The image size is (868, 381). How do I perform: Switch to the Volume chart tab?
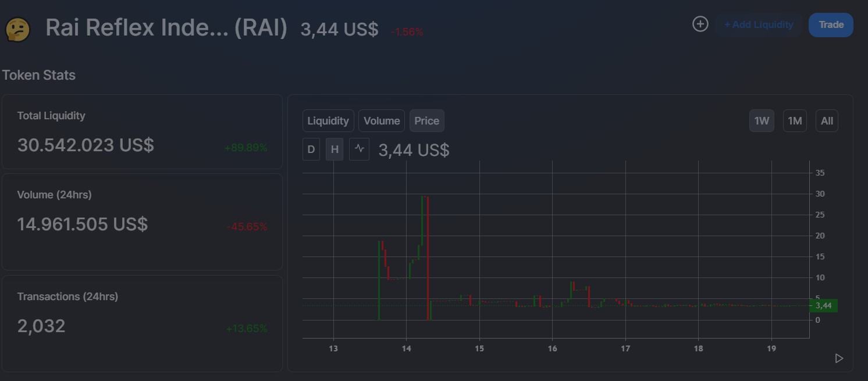(382, 121)
